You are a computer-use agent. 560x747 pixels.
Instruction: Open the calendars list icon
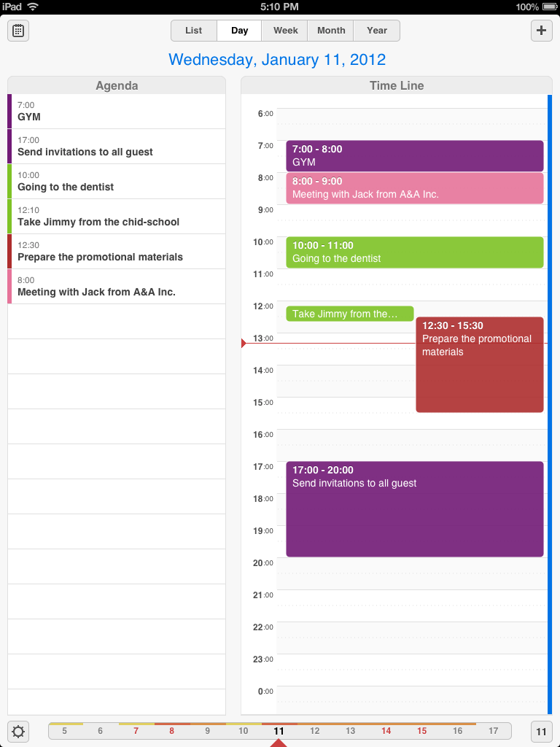point(18,31)
